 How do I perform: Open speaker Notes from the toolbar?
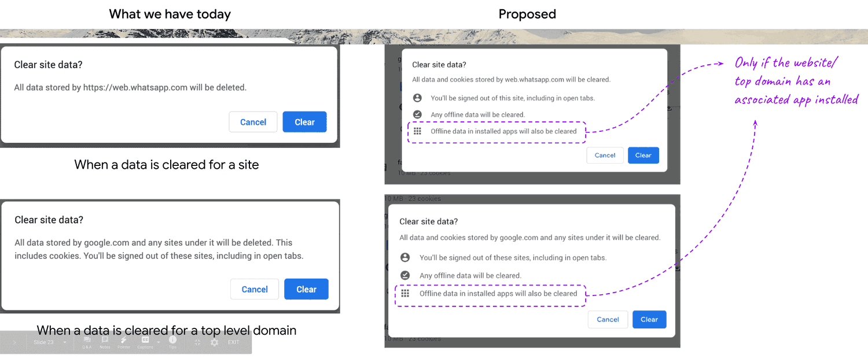105,342
